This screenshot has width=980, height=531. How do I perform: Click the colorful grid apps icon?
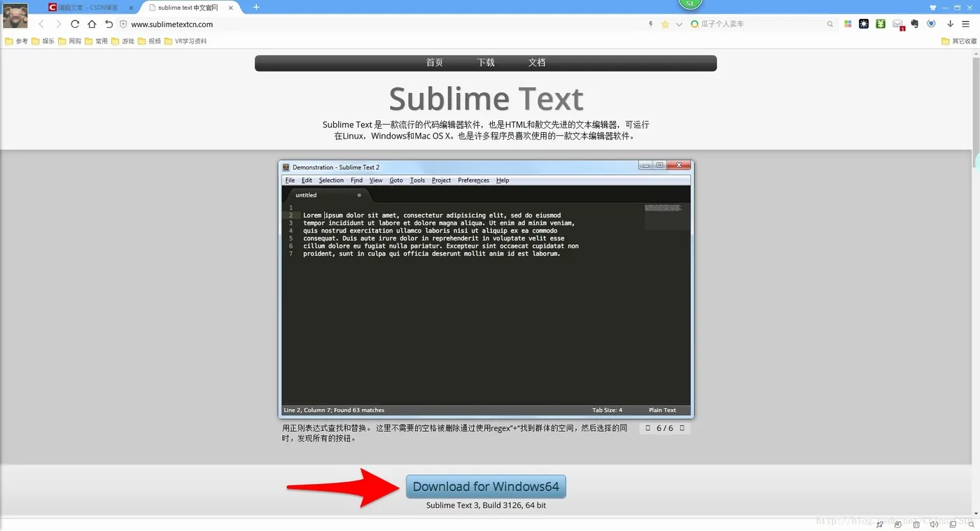point(847,23)
